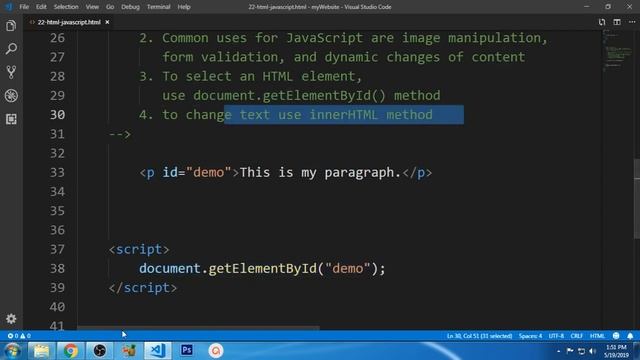Change indentation via Spaces: 4
This screenshot has width=640, height=360.
(530, 336)
